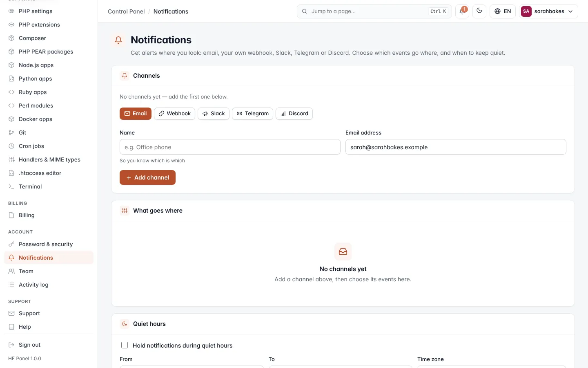Viewport: 588px width, 368px height.
Task: Select the Discord channel type
Action: [x=294, y=114]
